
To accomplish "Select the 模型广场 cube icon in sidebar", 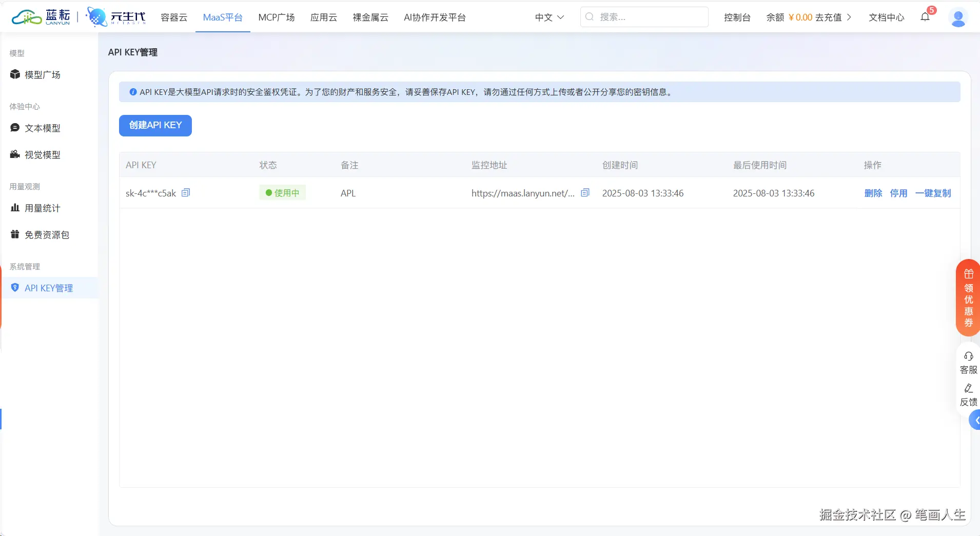I will [15, 74].
